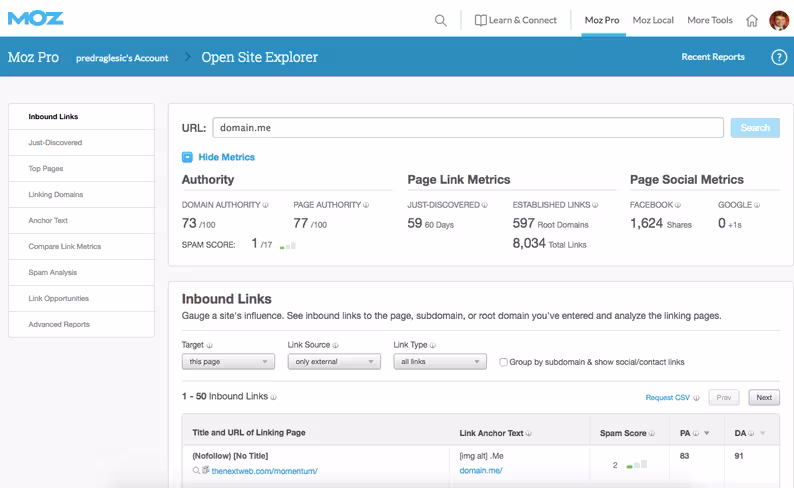The height and width of the screenshot is (488, 794).
Task: Show info for Domain Authority
Action: coord(265,205)
